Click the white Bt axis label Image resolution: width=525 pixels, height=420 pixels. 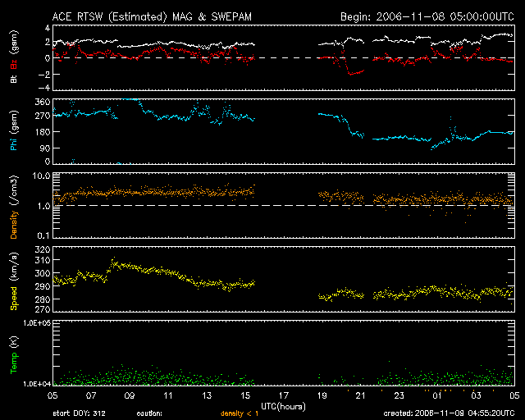click(x=14, y=79)
